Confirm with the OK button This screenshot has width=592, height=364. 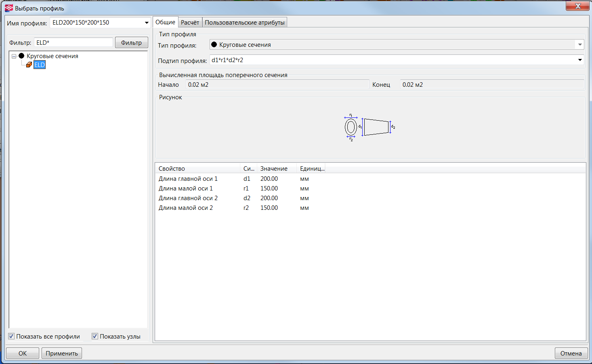(x=23, y=353)
